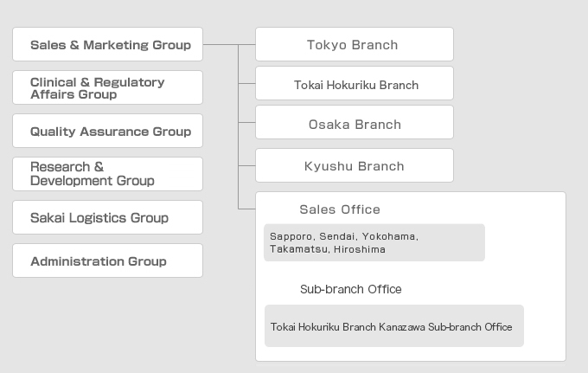The width and height of the screenshot is (588, 373).
Task: Click the Tokai Hokuriku Branch box
Action: [x=354, y=85]
